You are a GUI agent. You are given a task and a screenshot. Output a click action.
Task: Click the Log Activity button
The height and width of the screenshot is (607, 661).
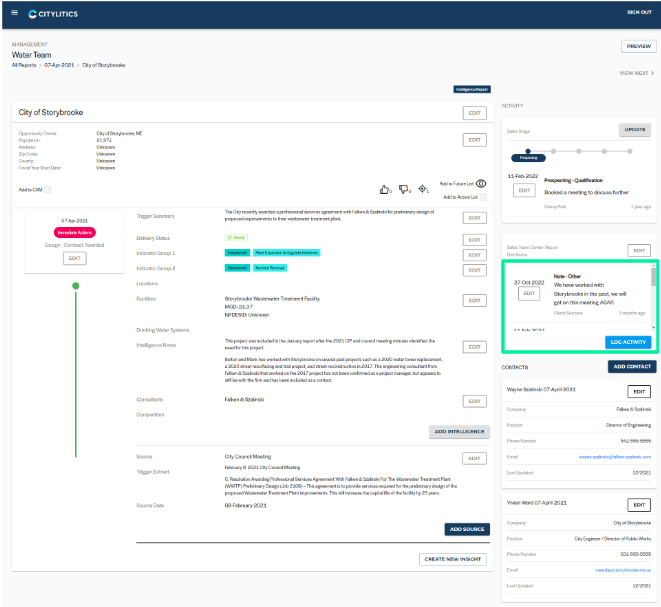(628, 342)
